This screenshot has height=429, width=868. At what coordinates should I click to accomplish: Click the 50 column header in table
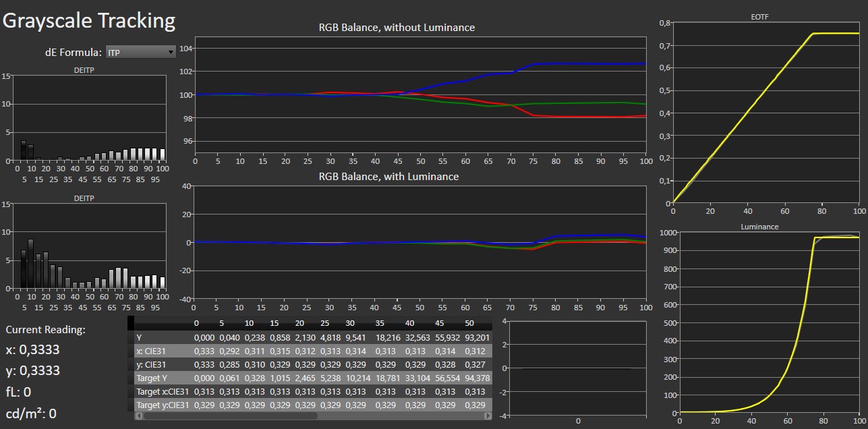469,323
